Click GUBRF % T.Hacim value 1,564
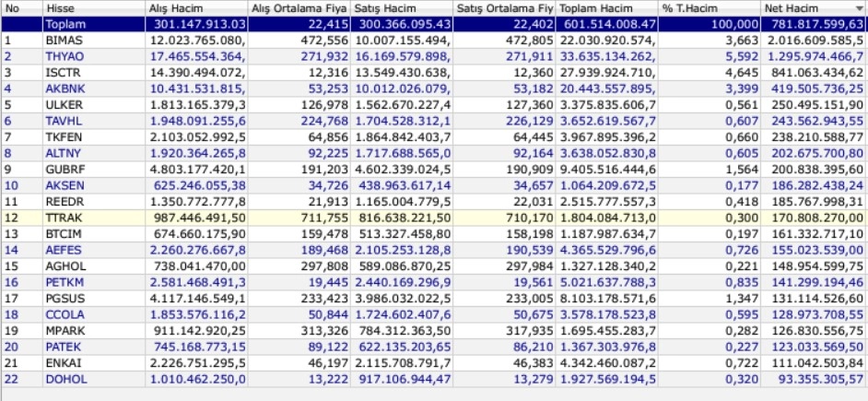Image resolution: width=868 pixels, height=401 pixels. click(x=743, y=170)
